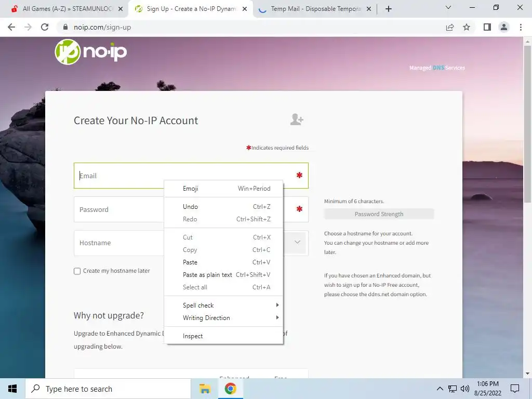Choose Paste as plain text

(x=223, y=275)
